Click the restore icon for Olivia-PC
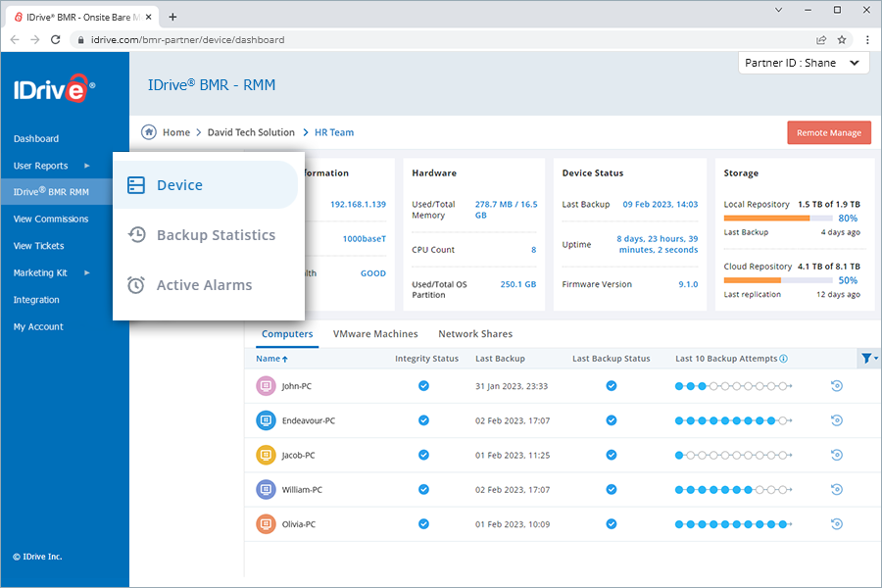 coord(837,524)
